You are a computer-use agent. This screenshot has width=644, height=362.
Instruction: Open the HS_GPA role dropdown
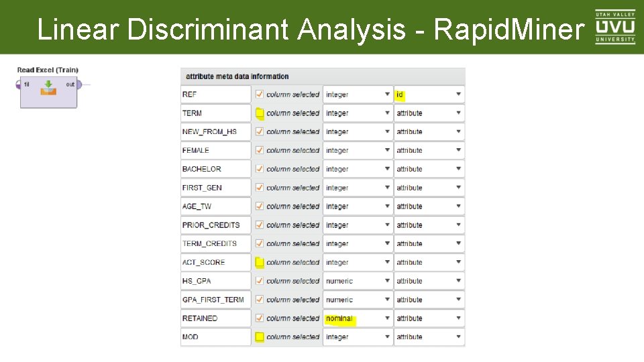tap(429, 281)
